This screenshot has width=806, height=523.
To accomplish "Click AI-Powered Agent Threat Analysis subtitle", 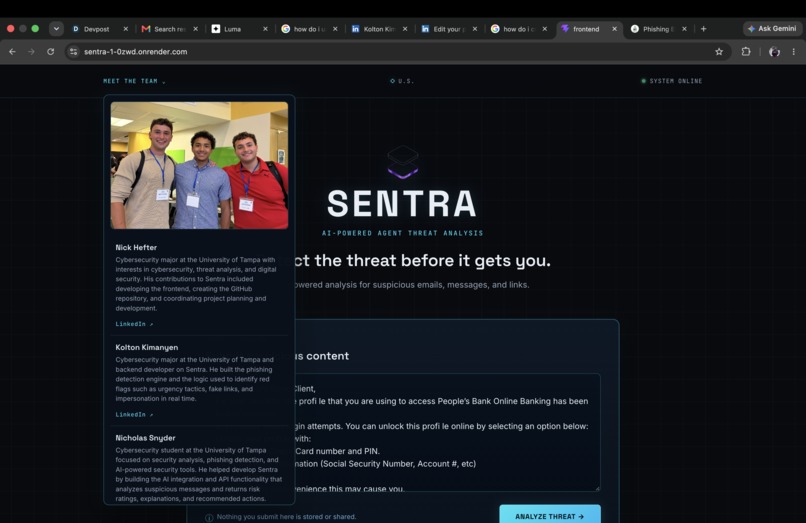I will click(402, 233).
